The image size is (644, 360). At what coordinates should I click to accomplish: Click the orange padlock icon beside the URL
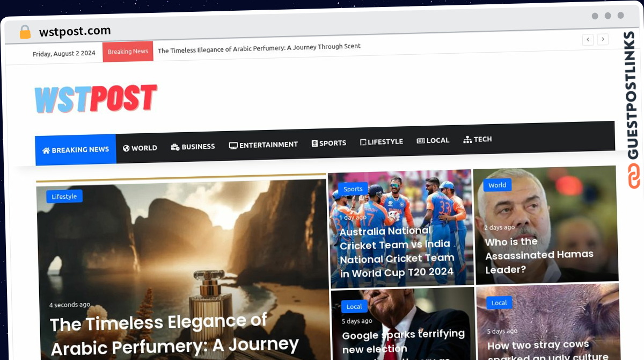click(25, 32)
